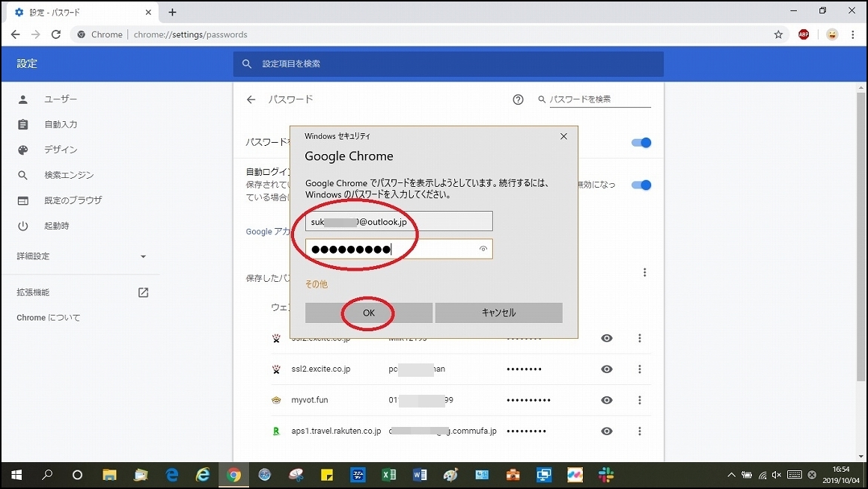Click the aps1.travel.rakuten.co.jp site entry
868x489 pixels.
336,431
